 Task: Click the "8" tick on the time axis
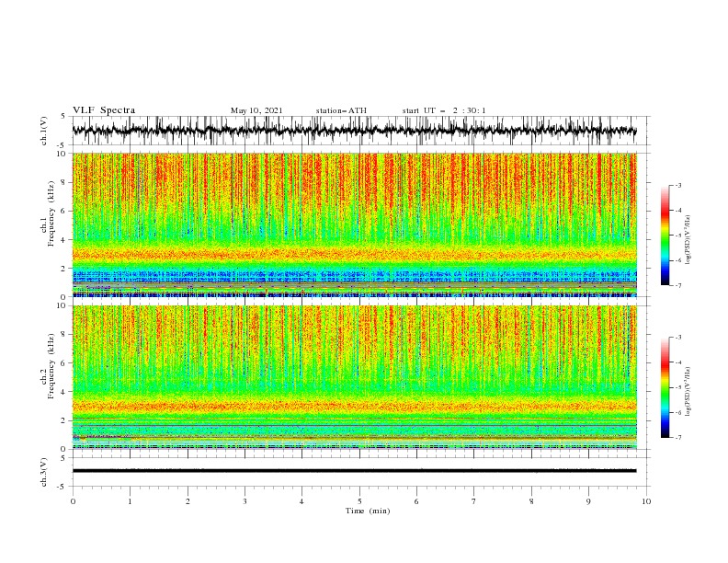pyautogui.click(x=531, y=501)
